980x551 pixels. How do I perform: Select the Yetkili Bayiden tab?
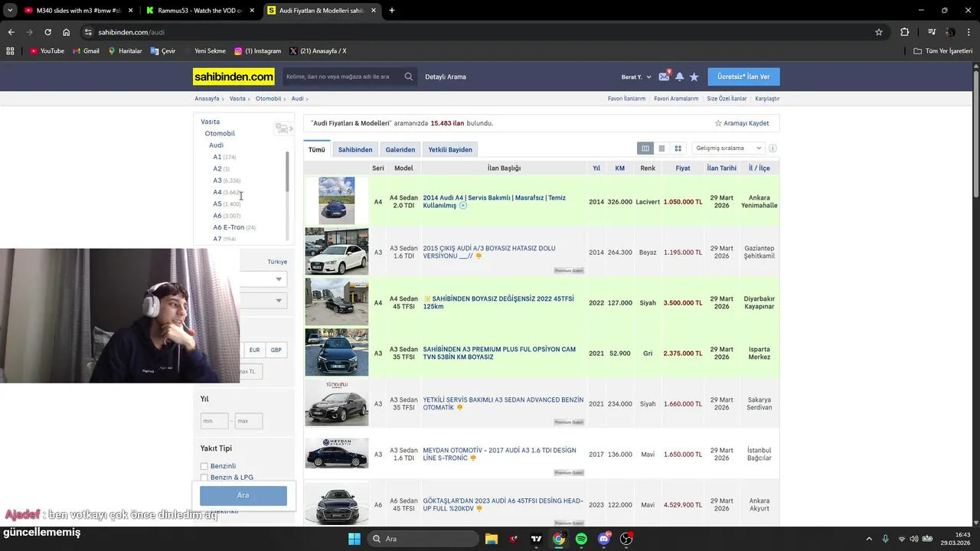[450, 149]
